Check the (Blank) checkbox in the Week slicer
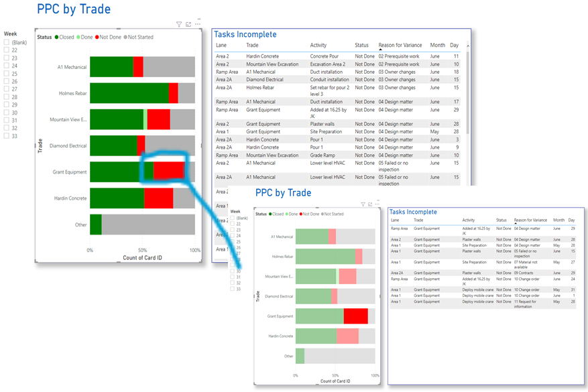588x392 pixels. click(x=6, y=42)
